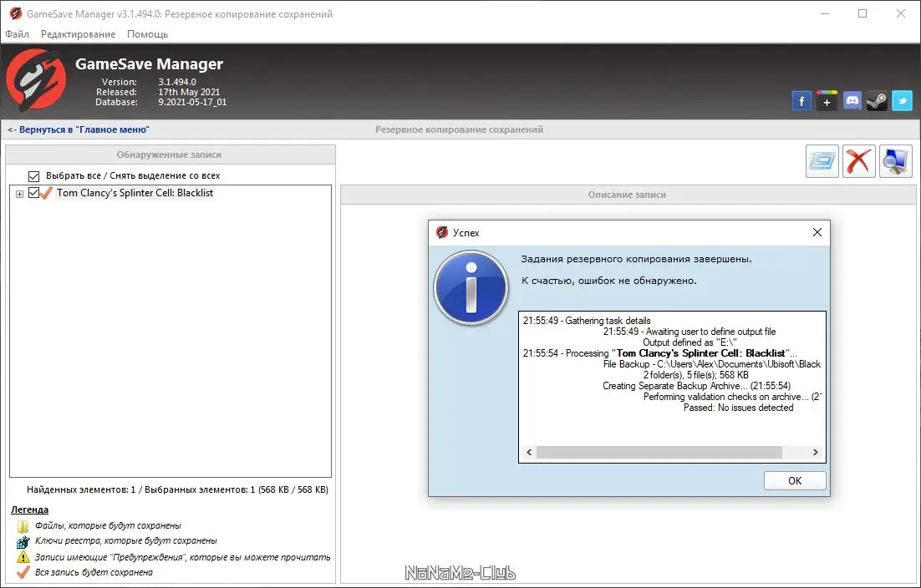Toggle the select all / deselect all checkbox

33,176
